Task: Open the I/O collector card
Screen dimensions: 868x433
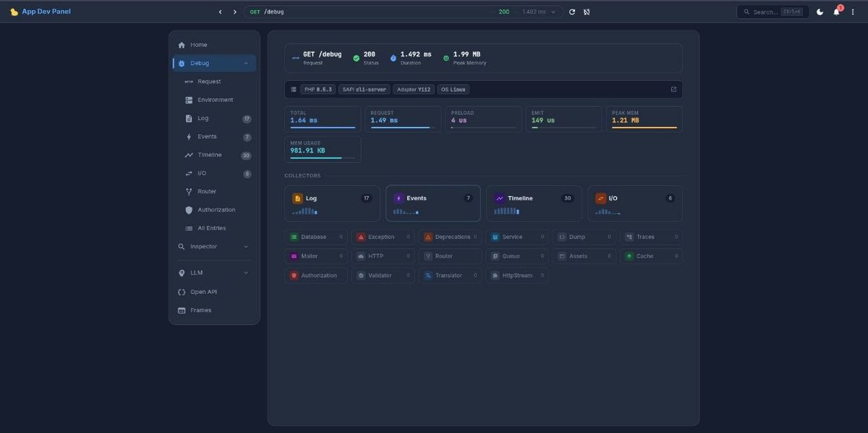Action: pos(635,203)
